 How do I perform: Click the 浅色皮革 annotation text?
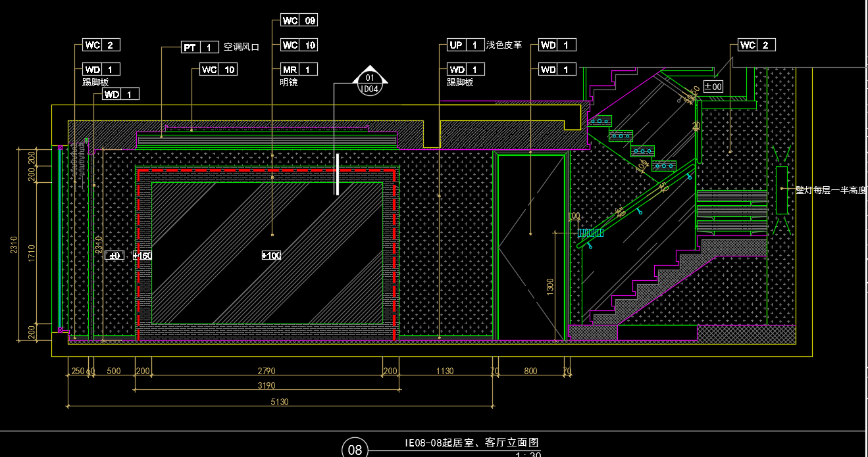click(504, 45)
